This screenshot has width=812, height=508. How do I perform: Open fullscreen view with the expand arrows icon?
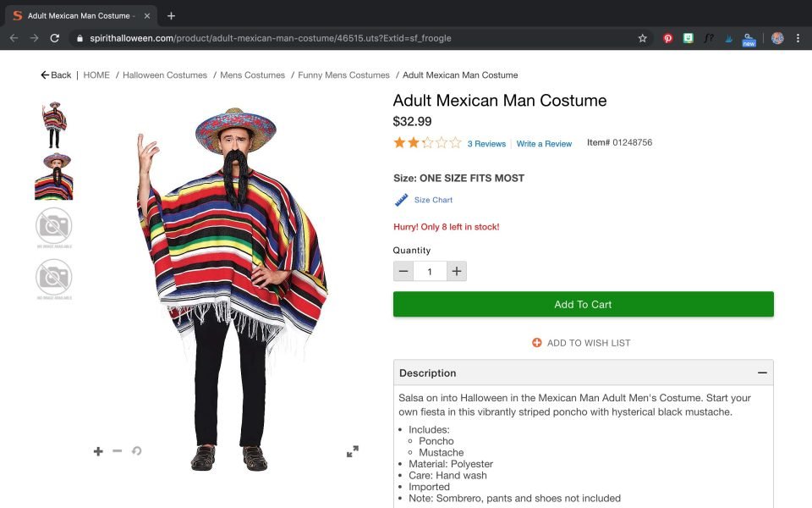[x=353, y=451]
